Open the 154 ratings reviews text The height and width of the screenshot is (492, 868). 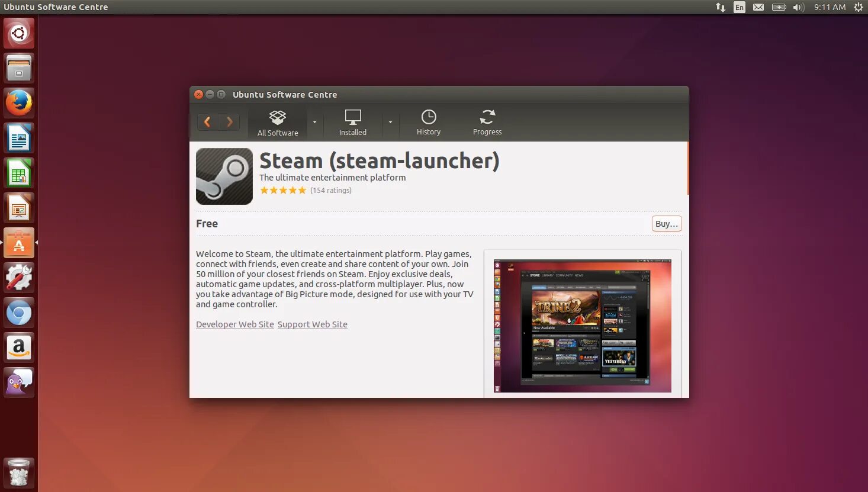(x=331, y=190)
